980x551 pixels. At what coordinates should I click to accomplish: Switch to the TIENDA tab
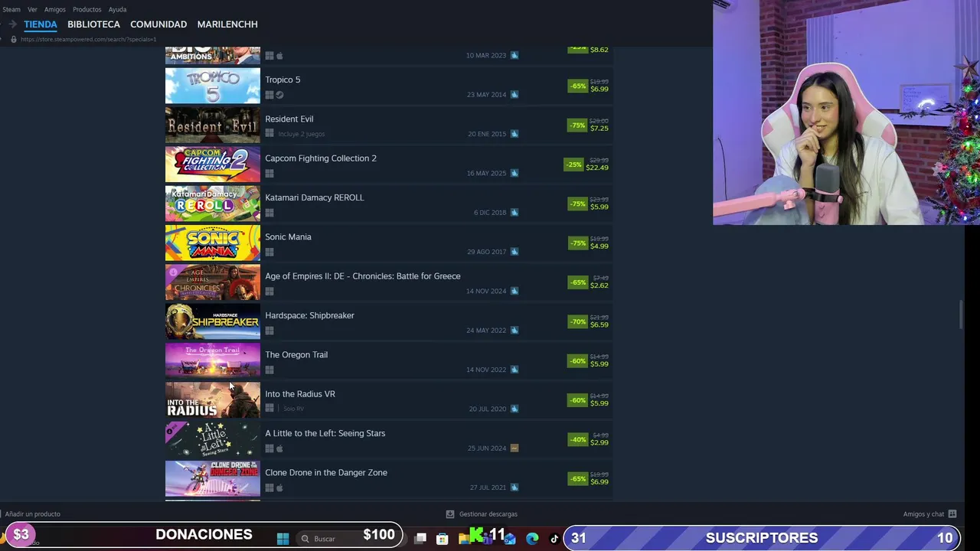tap(41, 24)
